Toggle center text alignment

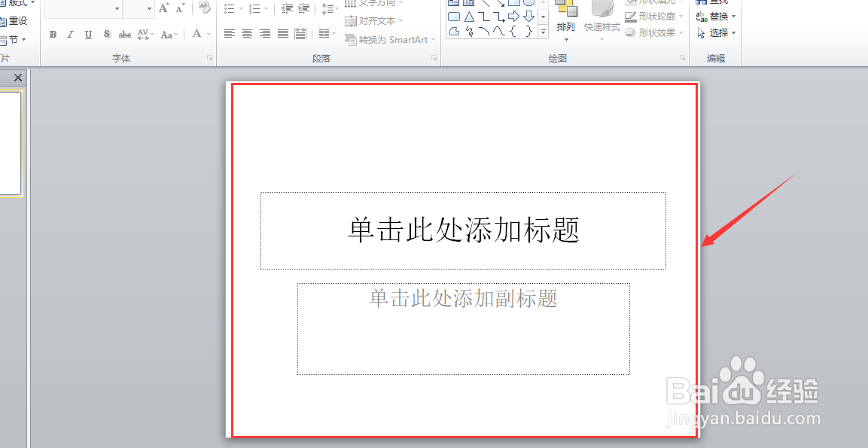coord(247,33)
